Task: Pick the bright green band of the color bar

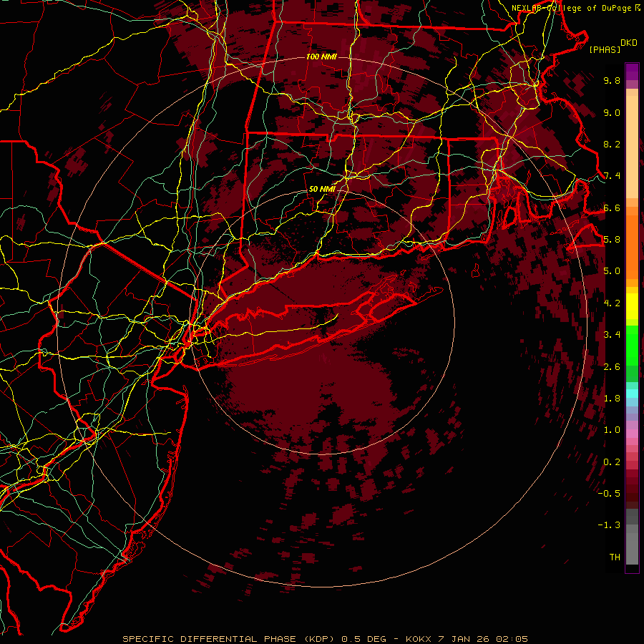Action: tap(632, 345)
